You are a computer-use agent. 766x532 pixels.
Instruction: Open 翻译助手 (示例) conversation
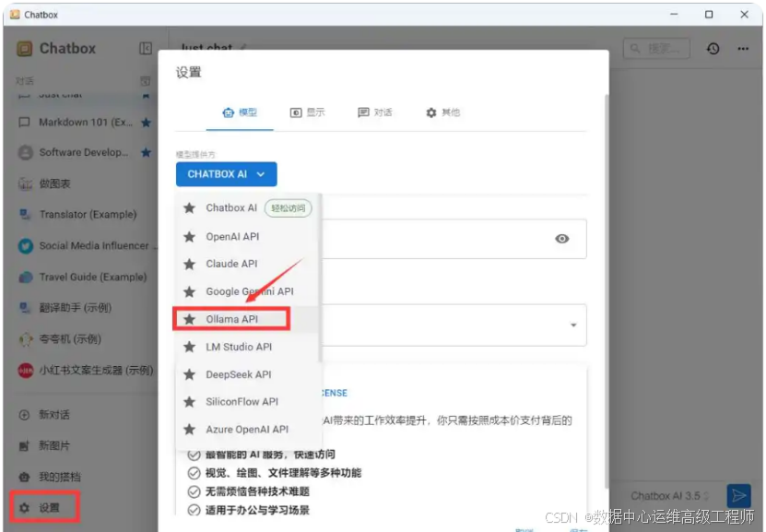click(x=83, y=308)
